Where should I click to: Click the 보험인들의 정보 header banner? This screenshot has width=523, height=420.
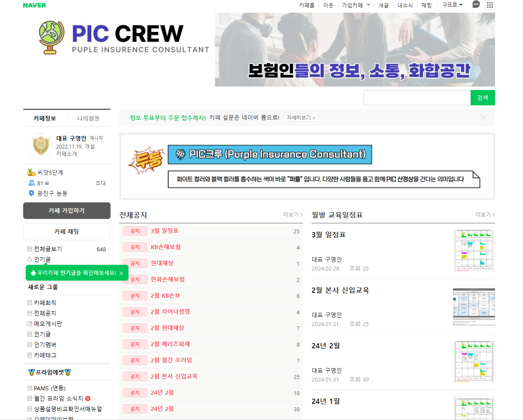tap(355, 50)
